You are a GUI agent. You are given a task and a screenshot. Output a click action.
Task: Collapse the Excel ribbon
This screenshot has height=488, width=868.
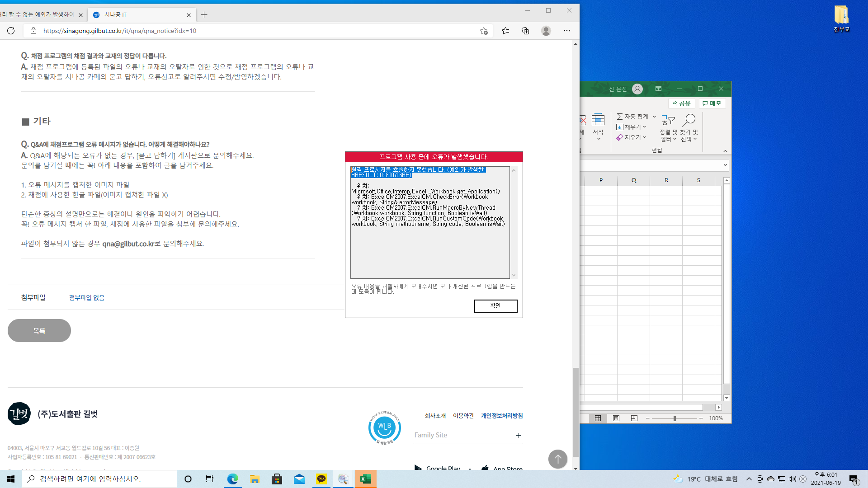click(x=725, y=151)
